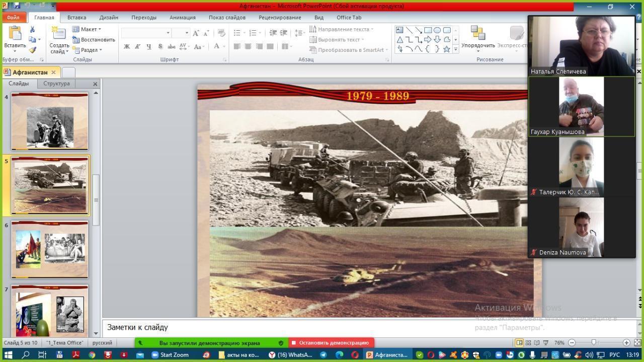The width and height of the screenshot is (644, 362).
Task: Select slide 6 thumbnail
Action: [49, 249]
